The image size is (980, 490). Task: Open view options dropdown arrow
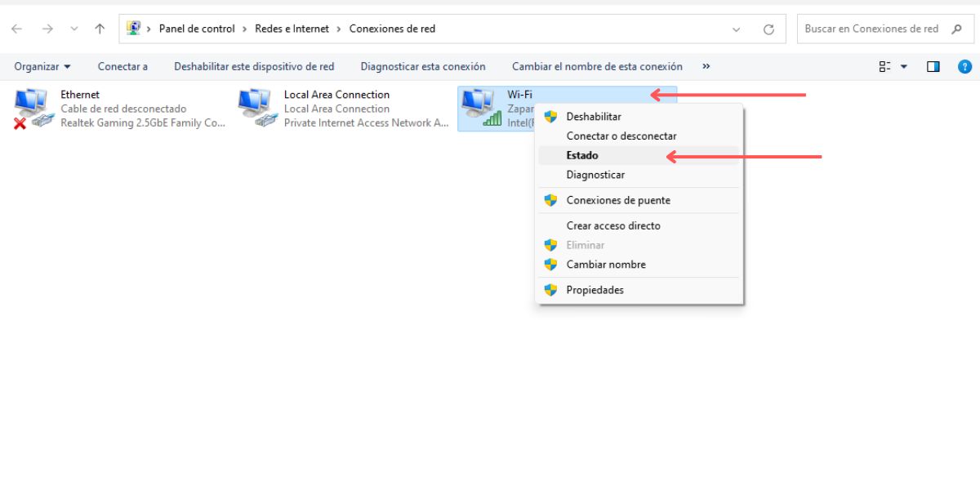(904, 67)
